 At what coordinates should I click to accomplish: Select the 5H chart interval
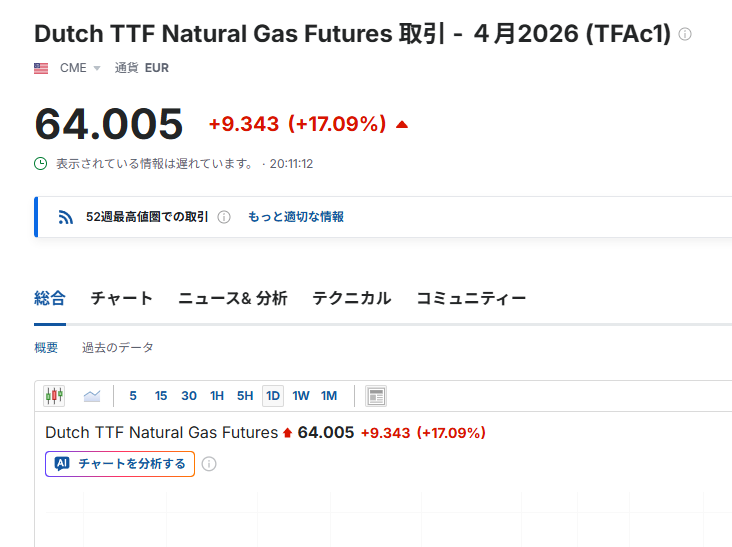tap(245, 396)
